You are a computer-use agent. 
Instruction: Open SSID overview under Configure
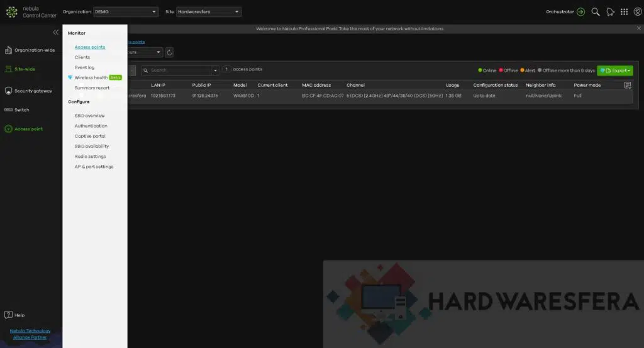point(89,116)
